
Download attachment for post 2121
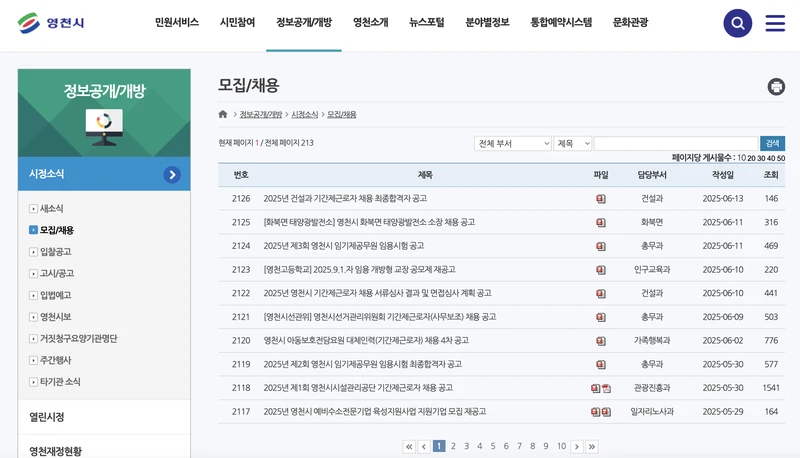point(601,317)
